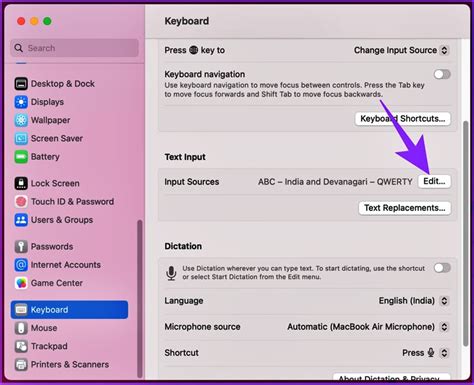This screenshot has width=474, height=385.
Task: Open Keyboard Shortcuts button
Action: point(403,119)
